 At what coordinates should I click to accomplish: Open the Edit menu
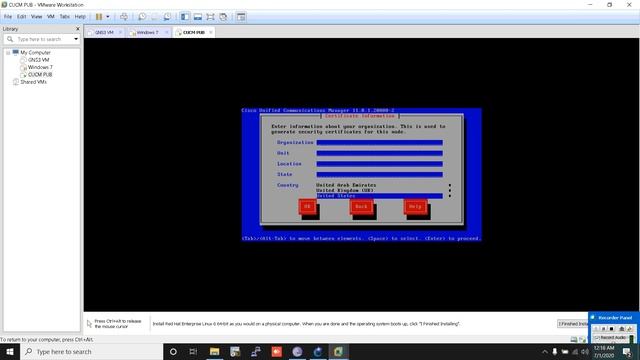pos(22,17)
